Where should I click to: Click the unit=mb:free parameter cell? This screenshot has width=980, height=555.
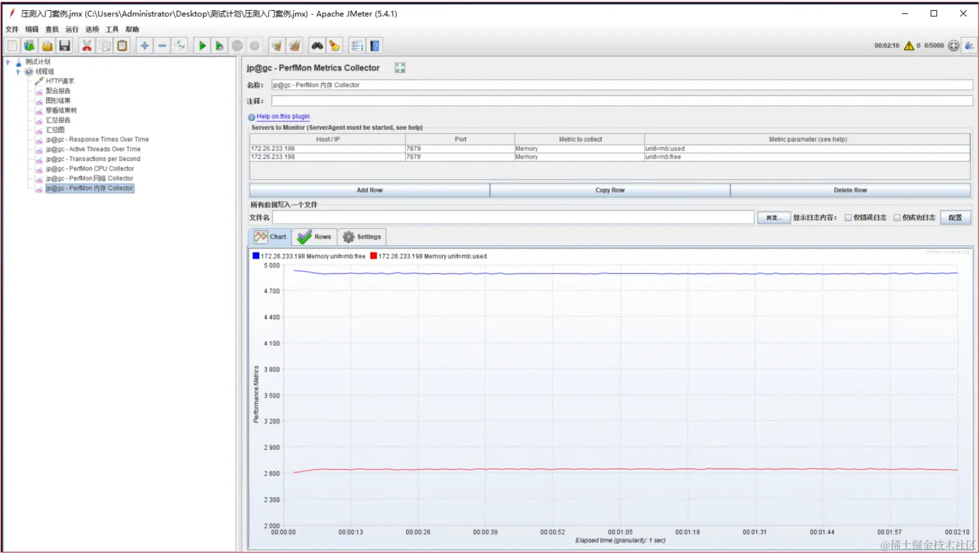coord(807,157)
